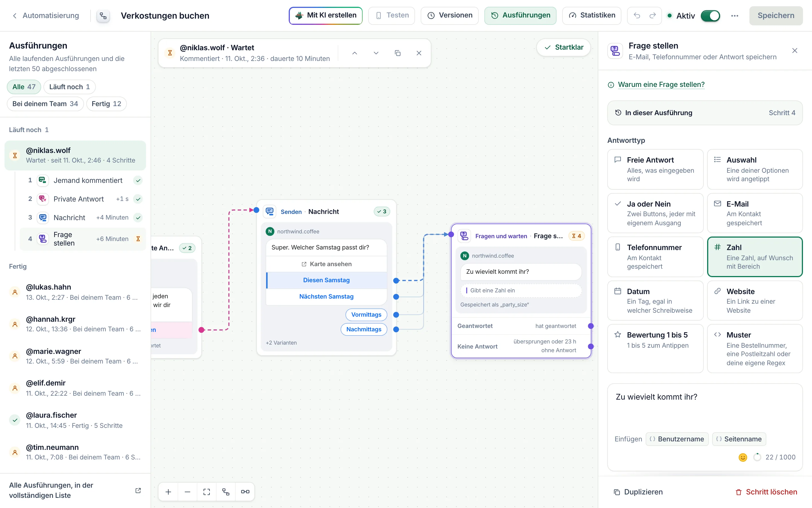The image size is (812, 508).
Task: Filter executions by Läuft noch 1
Action: click(x=69, y=87)
